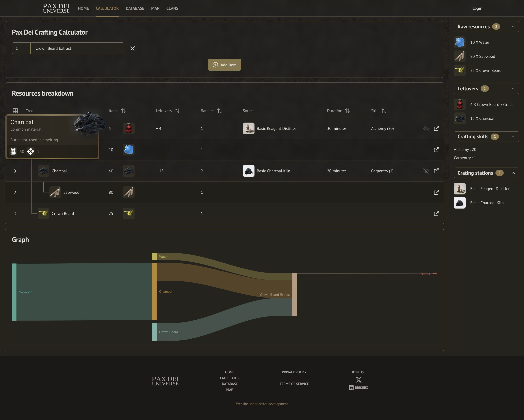
Task: Open external link for Crown Beard row
Action: pyautogui.click(x=436, y=213)
